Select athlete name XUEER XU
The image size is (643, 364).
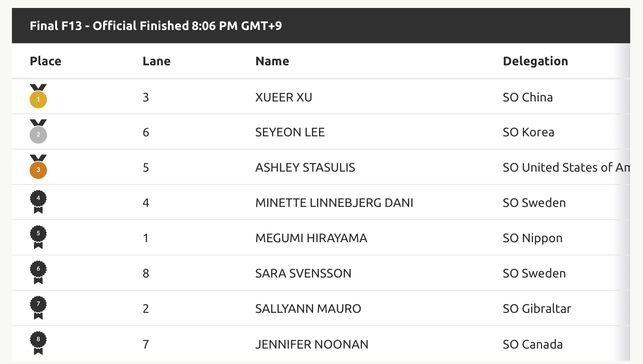[x=284, y=97]
